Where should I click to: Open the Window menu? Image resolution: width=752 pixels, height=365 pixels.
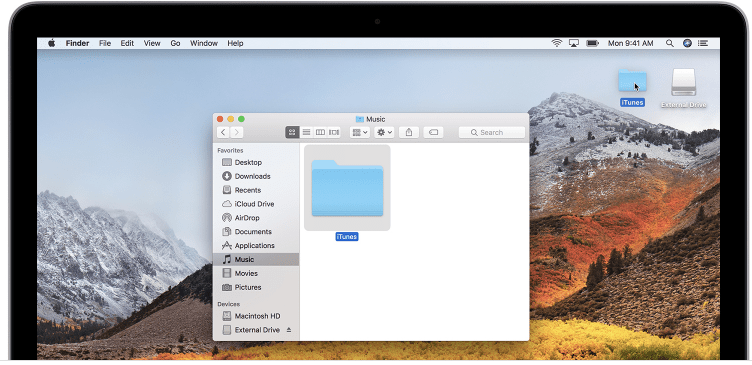click(x=204, y=43)
